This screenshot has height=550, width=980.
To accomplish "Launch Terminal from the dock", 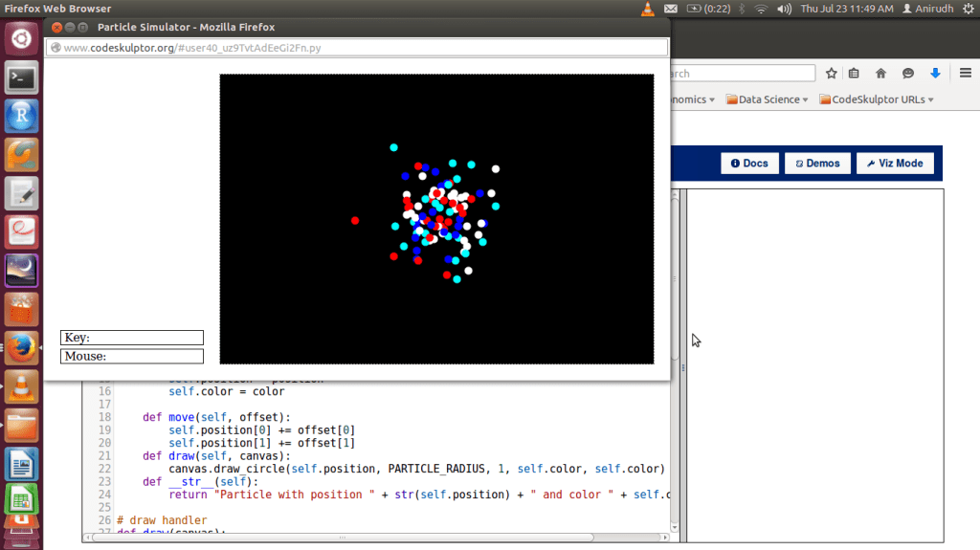I will click(x=21, y=78).
